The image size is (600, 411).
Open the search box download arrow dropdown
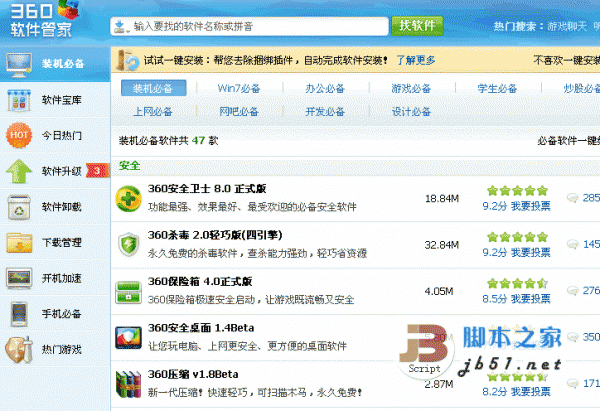[x=122, y=26]
